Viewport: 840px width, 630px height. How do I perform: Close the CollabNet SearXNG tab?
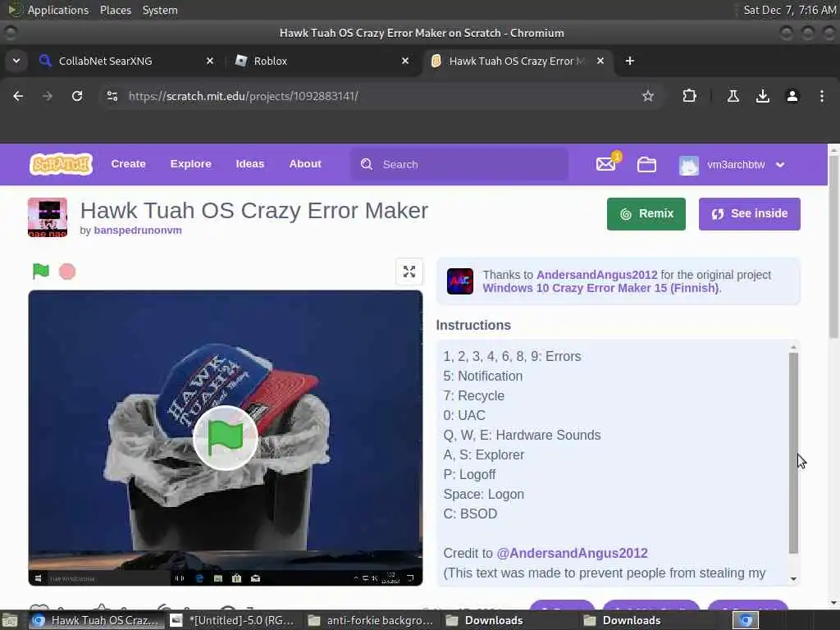tap(210, 61)
